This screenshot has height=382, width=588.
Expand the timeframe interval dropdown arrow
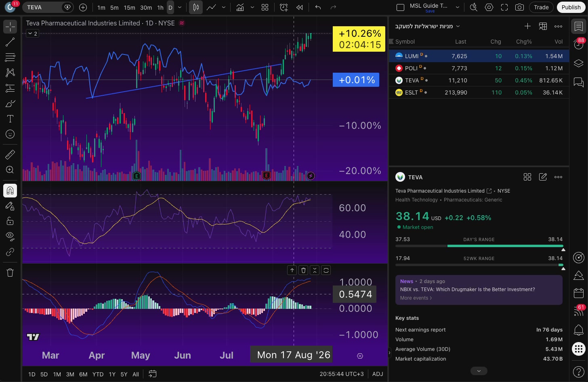coord(180,7)
